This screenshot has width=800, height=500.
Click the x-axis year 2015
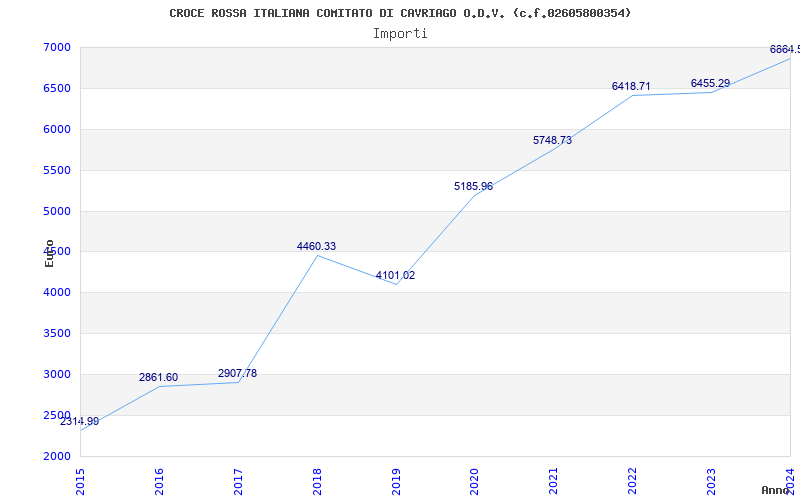click(x=80, y=482)
